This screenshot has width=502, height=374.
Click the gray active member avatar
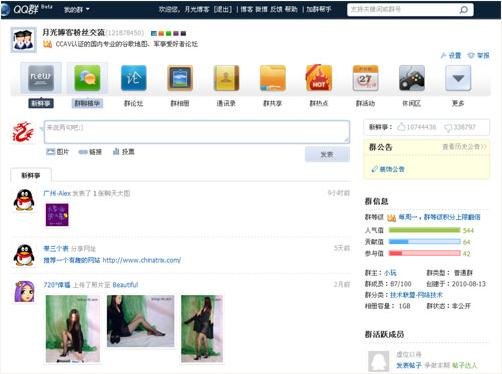pyautogui.click(x=378, y=361)
